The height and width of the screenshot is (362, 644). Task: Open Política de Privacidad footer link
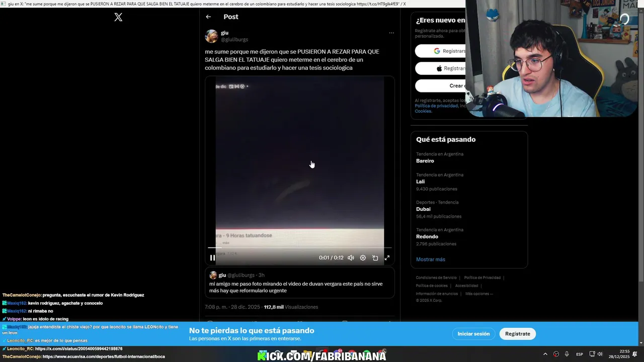tap(482, 278)
